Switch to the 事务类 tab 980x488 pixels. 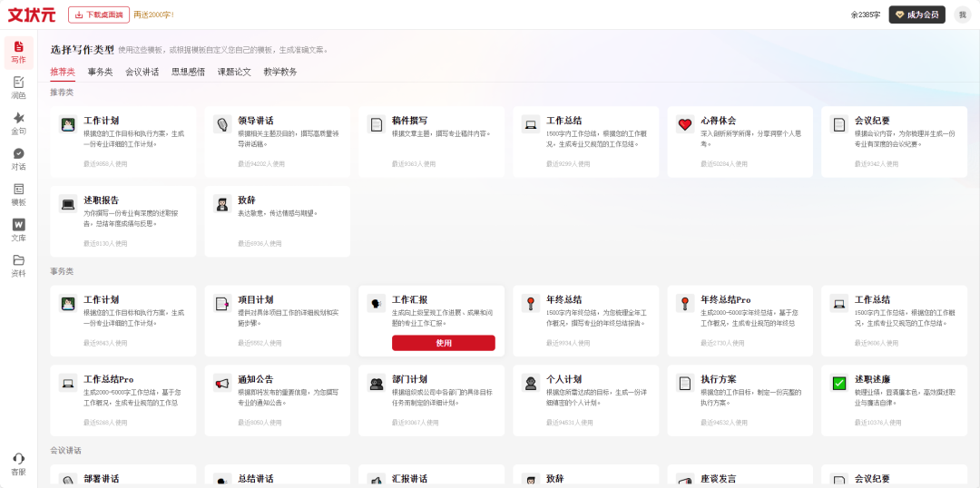(101, 72)
